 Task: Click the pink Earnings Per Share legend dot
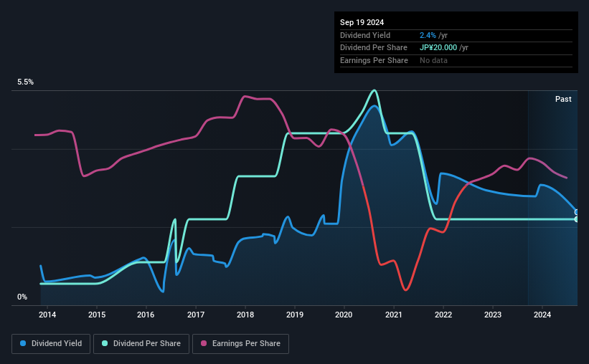[204, 343]
